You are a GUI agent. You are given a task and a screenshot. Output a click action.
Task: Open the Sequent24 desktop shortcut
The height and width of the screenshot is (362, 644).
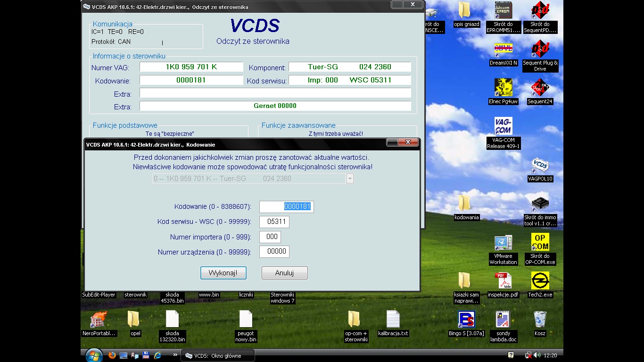coord(540,92)
